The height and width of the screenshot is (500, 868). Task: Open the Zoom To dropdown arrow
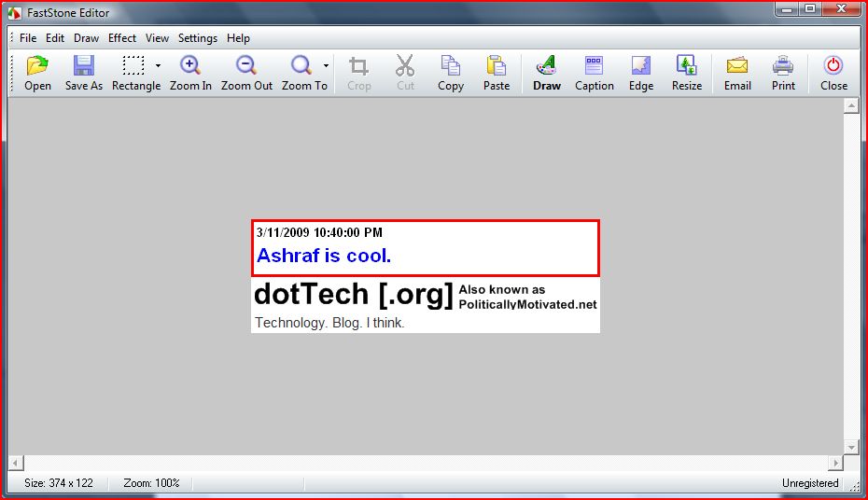[326, 66]
